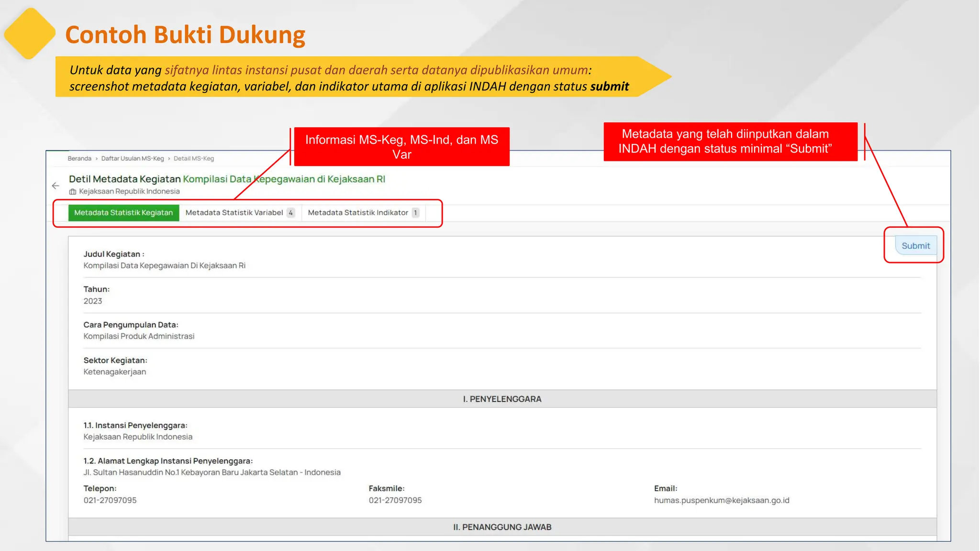Click the Telepon value 021-27097095
Screen dimensions: 980x551
[x=110, y=500]
